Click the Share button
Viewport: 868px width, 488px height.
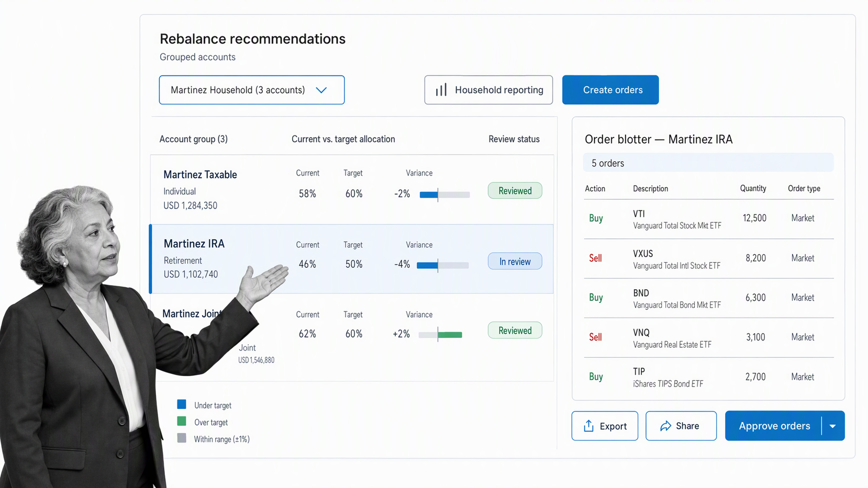coord(681,426)
